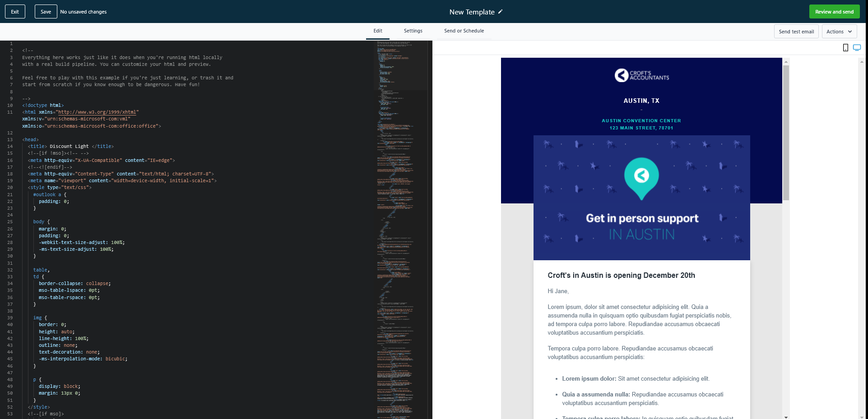Click the title Discount Light code line
The height and width of the screenshot is (419, 868).
71,146
